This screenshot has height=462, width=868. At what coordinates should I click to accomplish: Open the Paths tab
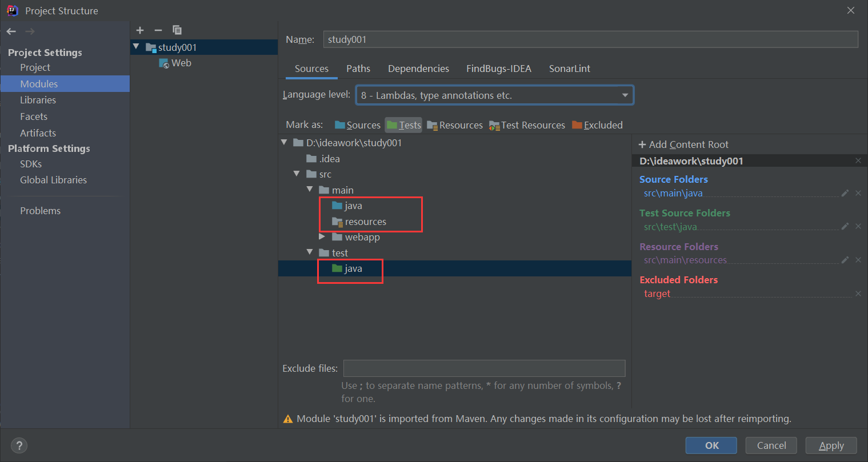pos(358,69)
